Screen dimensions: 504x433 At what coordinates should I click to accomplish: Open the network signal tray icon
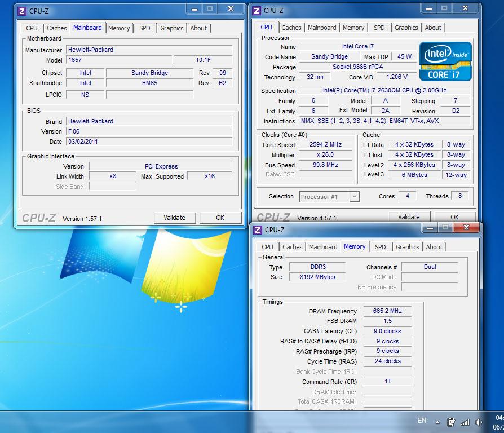click(x=465, y=422)
